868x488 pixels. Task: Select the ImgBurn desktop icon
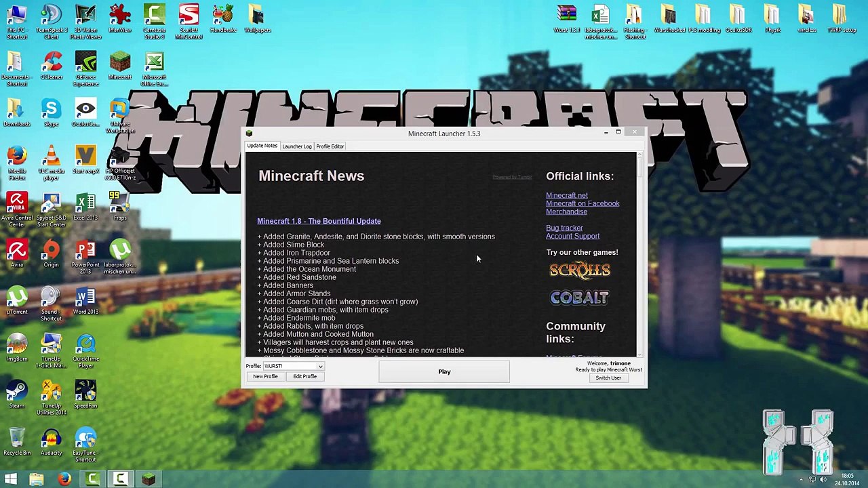pos(17,348)
